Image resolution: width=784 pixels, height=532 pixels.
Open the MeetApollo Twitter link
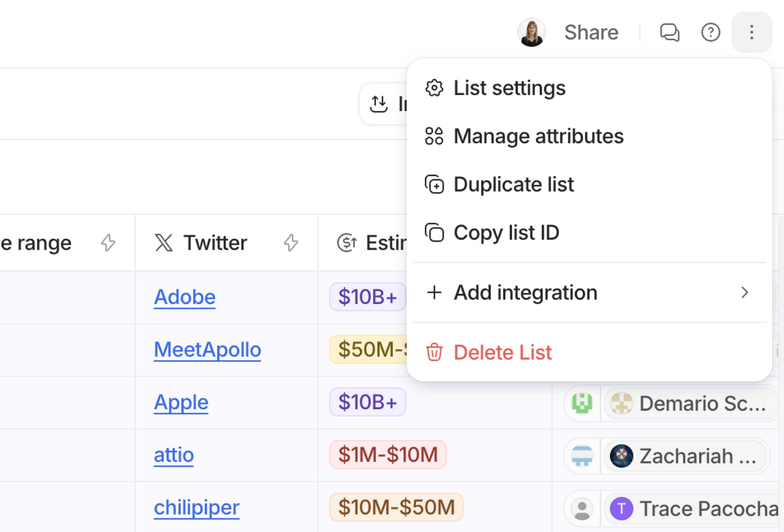[207, 350]
